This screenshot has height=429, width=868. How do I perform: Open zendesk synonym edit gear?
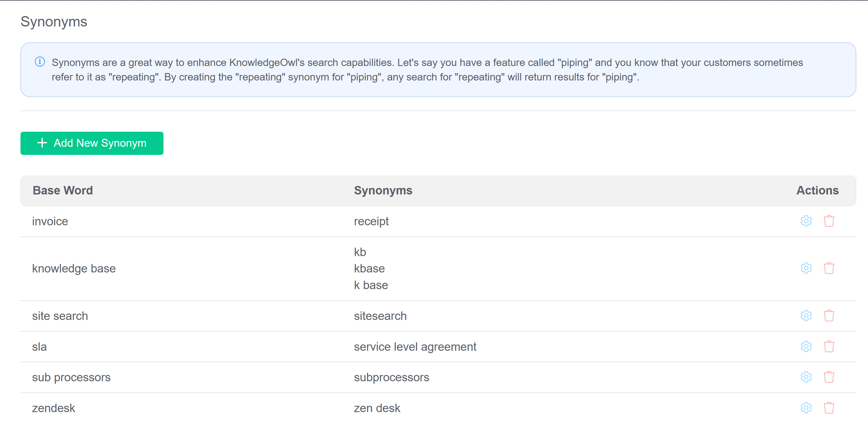(x=806, y=408)
